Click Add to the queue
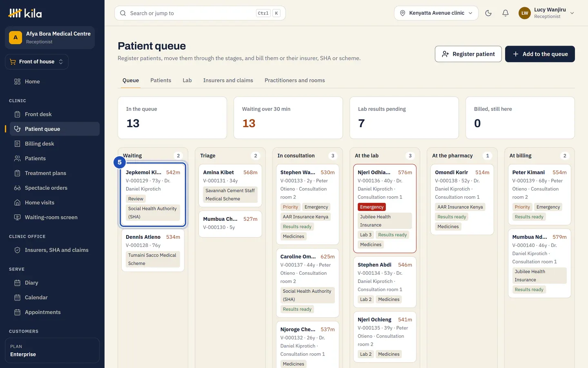Viewport: 588px width, 368px height. coord(540,54)
